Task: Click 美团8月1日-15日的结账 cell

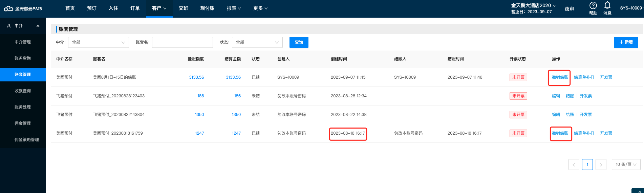Action: [114, 77]
